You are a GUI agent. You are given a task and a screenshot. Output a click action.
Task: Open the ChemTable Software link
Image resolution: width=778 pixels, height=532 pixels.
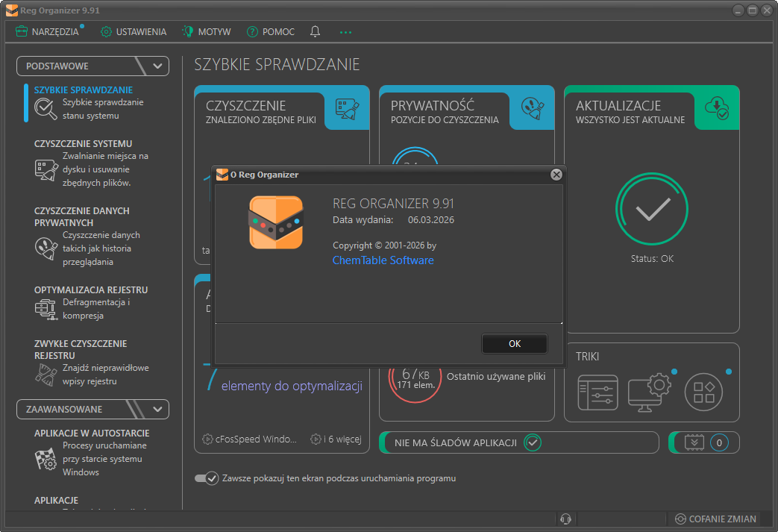point(383,260)
